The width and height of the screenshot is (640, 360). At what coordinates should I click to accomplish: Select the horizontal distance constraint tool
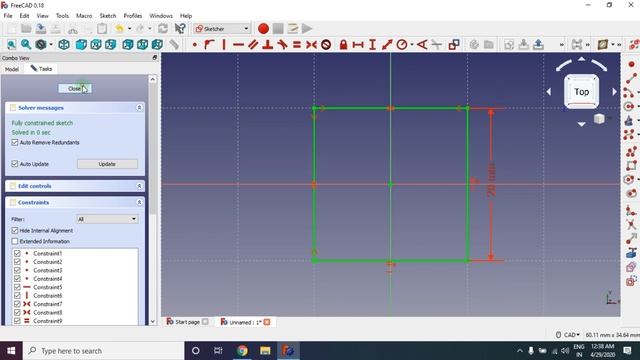pyautogui.click(x=358, y=44)
